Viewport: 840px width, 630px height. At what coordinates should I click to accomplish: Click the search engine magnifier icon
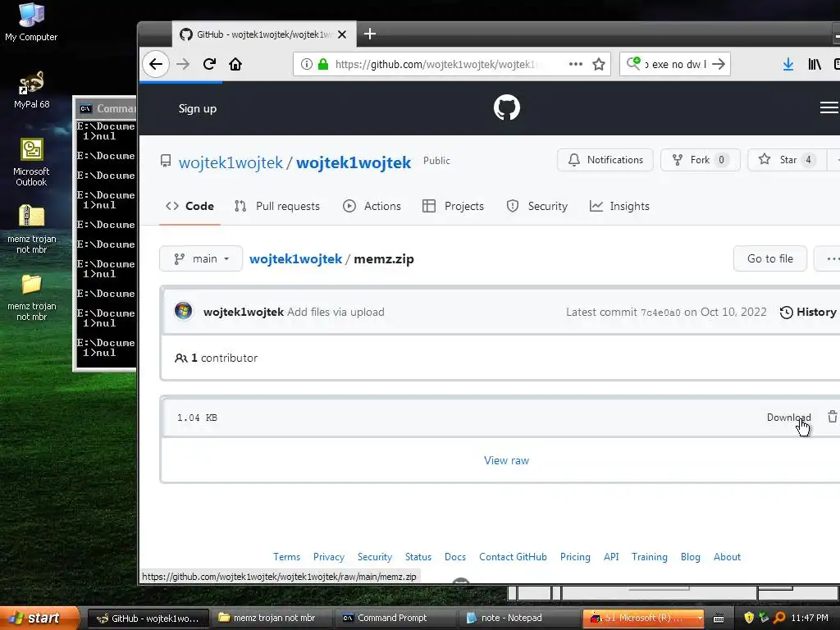click(633, 63)
